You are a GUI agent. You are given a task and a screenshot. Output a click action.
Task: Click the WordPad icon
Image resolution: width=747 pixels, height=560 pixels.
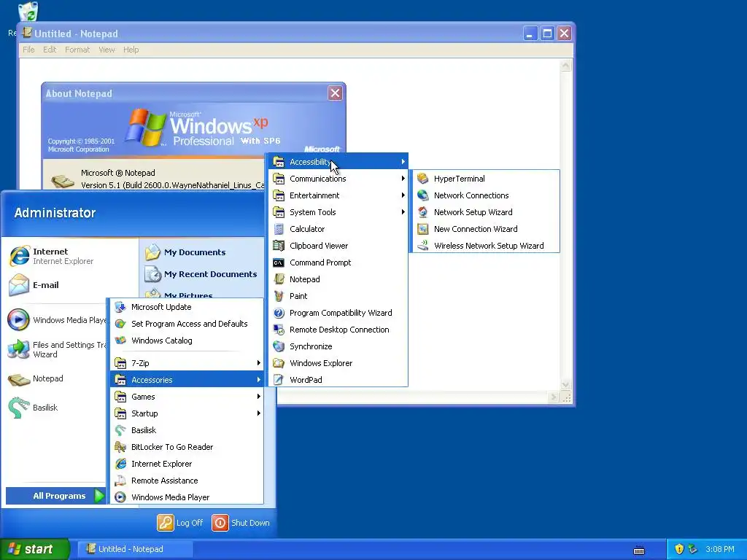(x=279, y=380)
